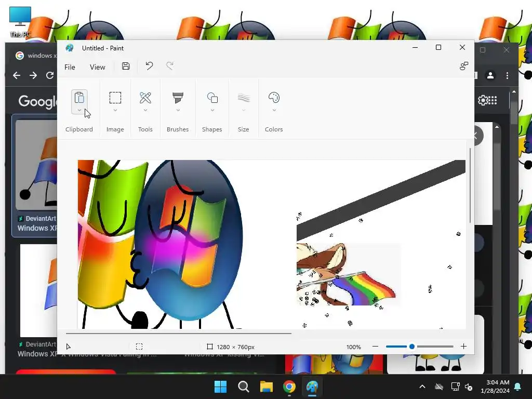Switch to Chrome from the taskbar
The height and width of the screenshot is (399, 532).
point(289,387)
